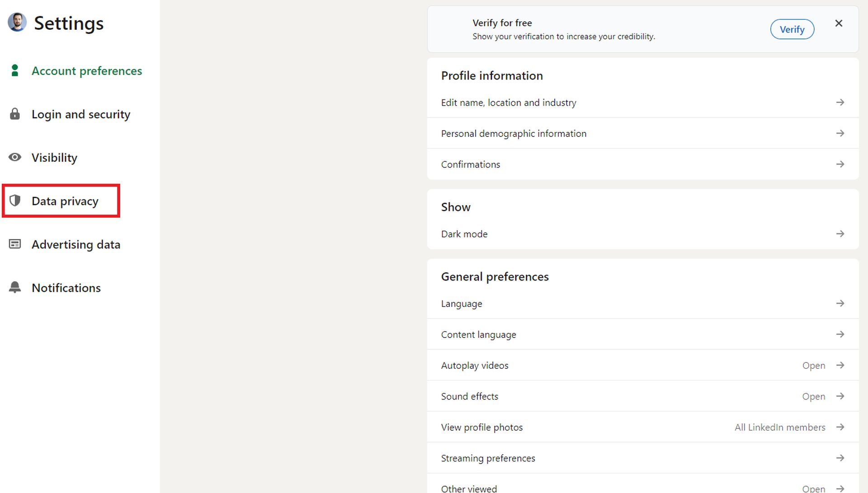This screenshot has width=868, height=493.
Task: Toggle the Autoplay videos setting open
Action: pos(644,366)
